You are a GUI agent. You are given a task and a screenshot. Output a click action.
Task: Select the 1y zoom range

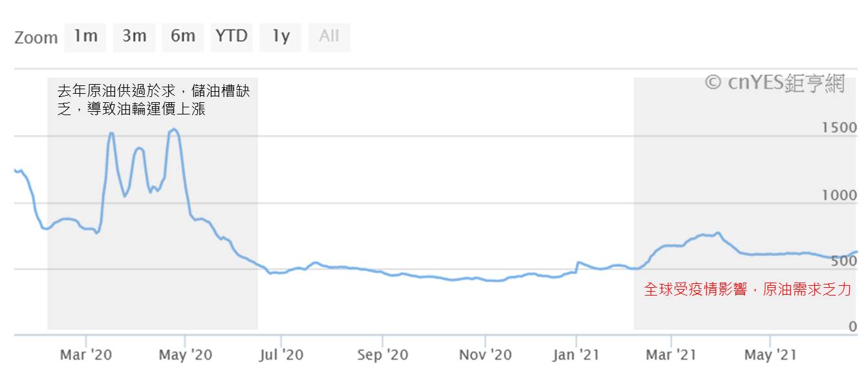pyautogui.click(x=281, y=37)
